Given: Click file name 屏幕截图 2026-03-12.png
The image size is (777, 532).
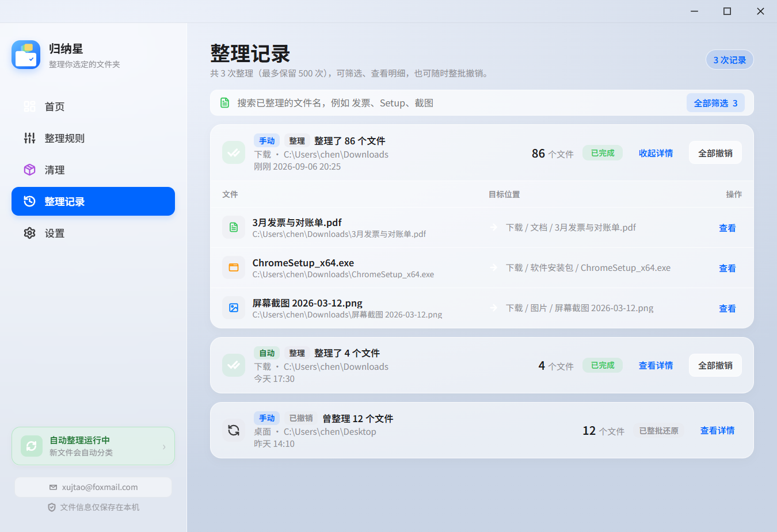Looking at the screenshot, I should tap(307, 303).
